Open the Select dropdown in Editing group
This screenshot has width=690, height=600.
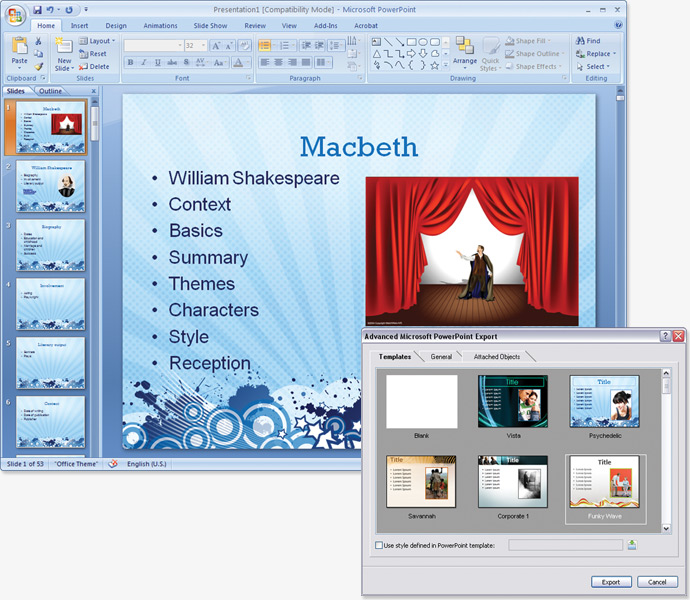point(593,66)
